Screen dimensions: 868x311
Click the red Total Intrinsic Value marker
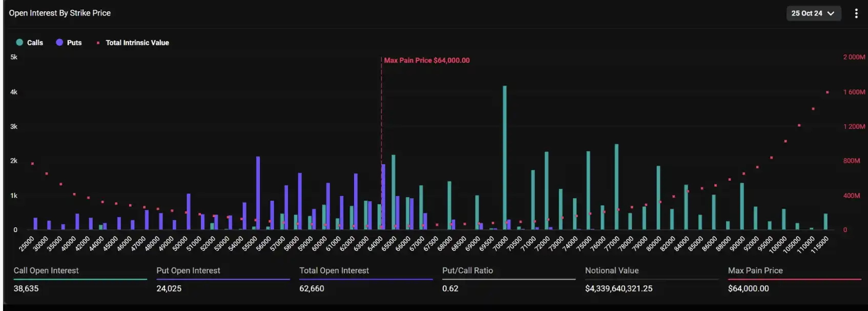(x=98, y=43)
